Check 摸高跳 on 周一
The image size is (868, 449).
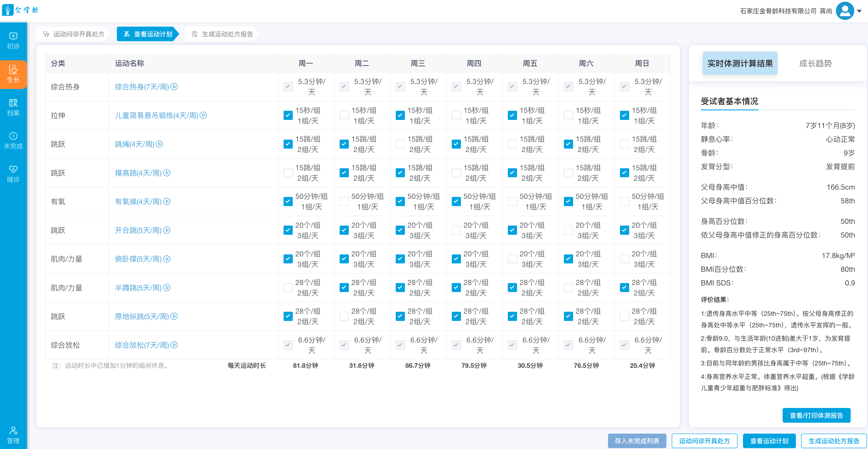click(288, 173)
